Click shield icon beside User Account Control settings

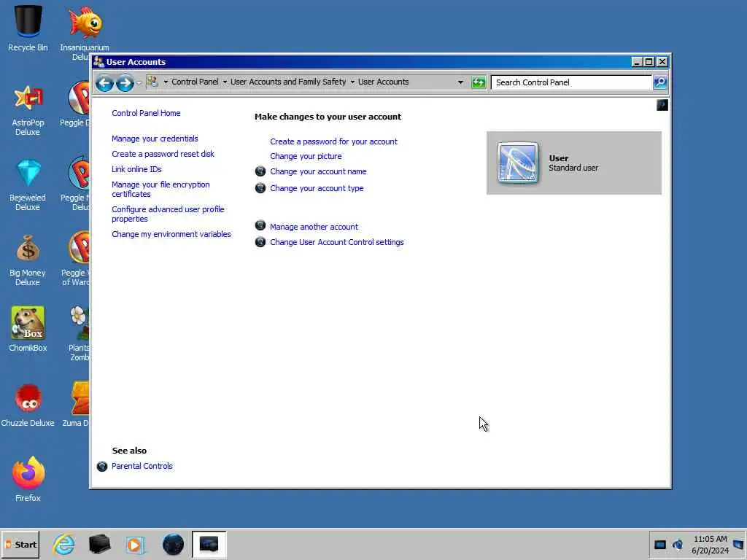(260, 242)
